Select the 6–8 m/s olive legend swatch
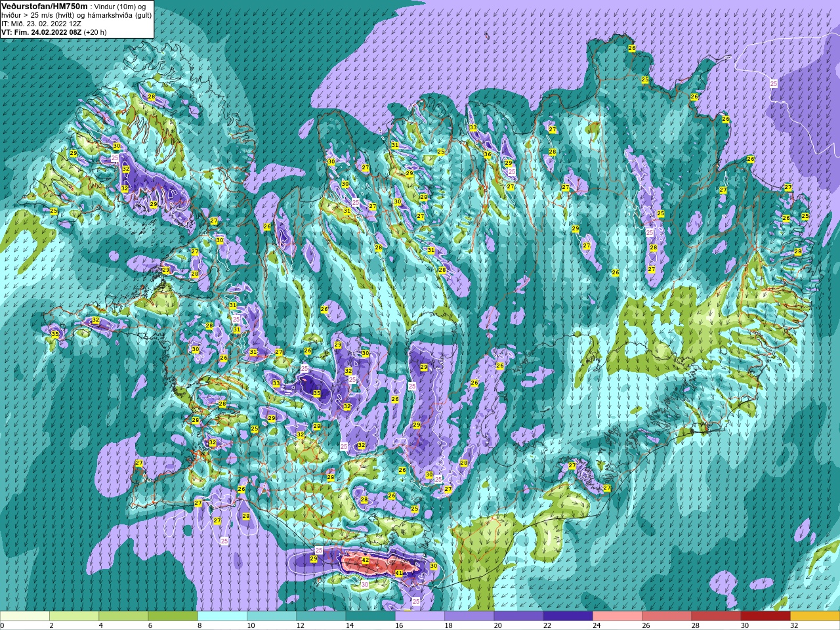840x630 pixels. [173, 616]
